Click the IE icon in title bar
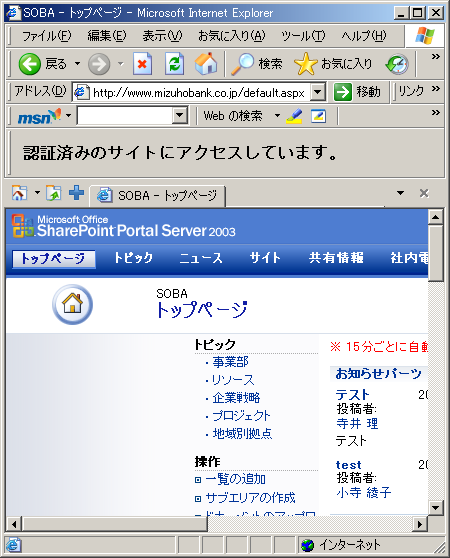Image resolution: width=450 pixels, height=558 pixels. coord(14,13)
